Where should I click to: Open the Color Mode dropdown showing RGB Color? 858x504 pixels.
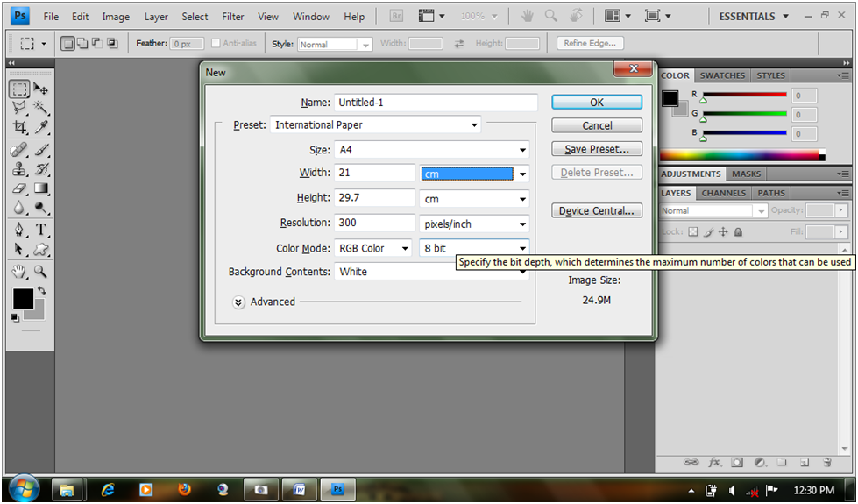point(373,248)
